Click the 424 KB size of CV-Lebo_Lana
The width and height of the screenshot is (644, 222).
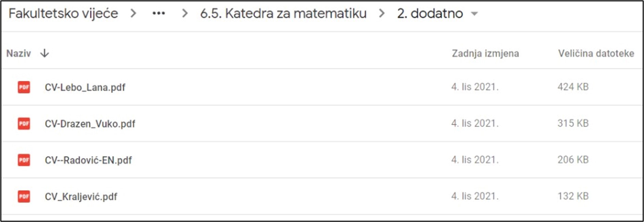(573, 87)
